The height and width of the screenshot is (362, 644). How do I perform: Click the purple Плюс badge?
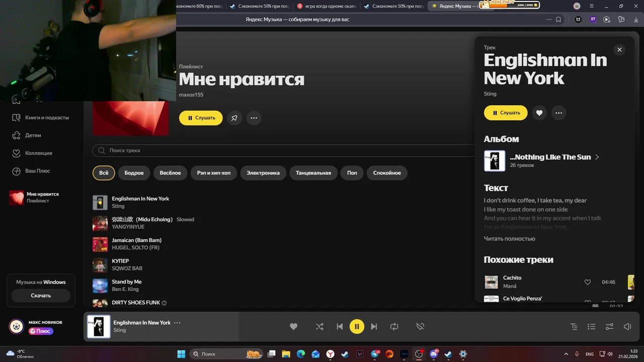41,331
